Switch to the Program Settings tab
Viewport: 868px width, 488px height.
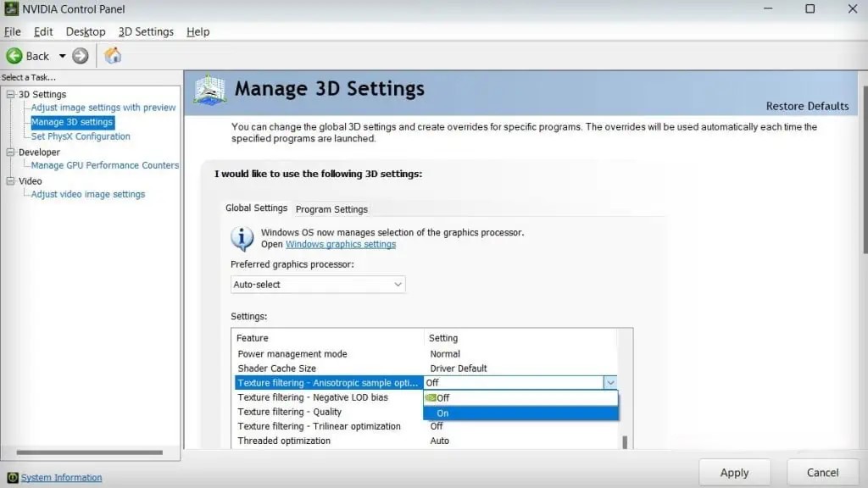(x=331, y=209)
